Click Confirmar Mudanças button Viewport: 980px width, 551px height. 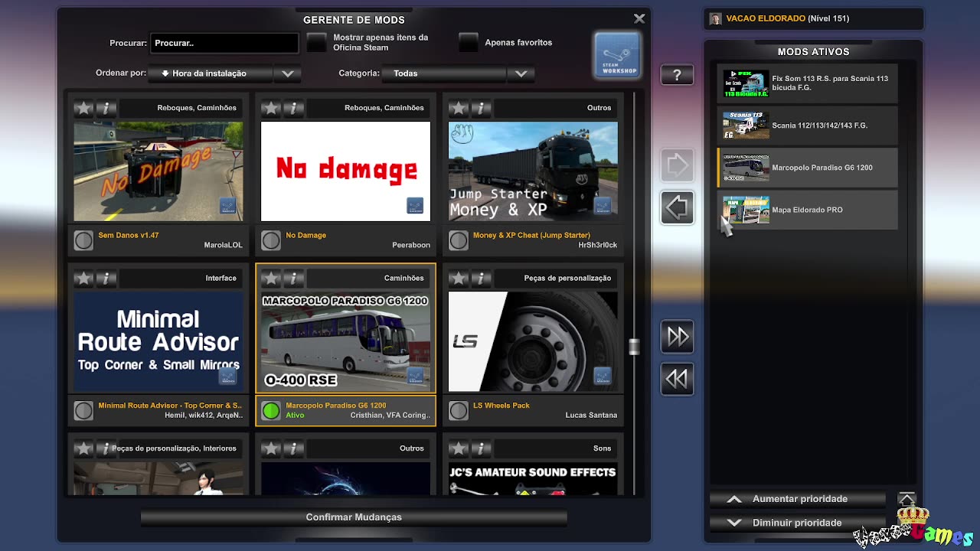[x=354, y=517]
